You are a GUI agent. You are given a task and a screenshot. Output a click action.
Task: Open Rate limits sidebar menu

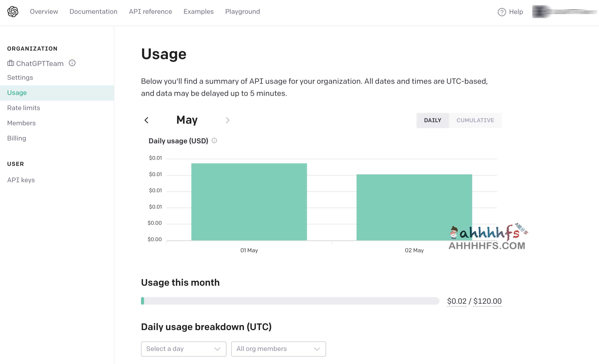[23, 108]
